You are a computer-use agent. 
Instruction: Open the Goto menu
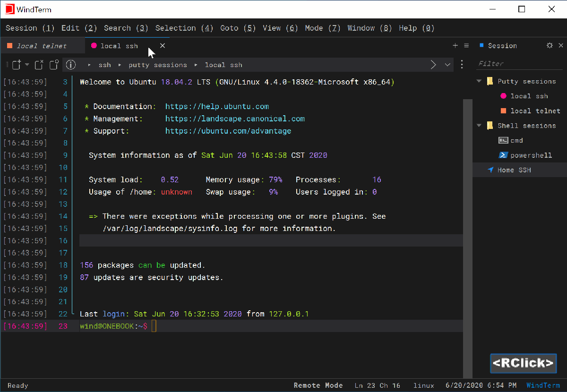238,28
